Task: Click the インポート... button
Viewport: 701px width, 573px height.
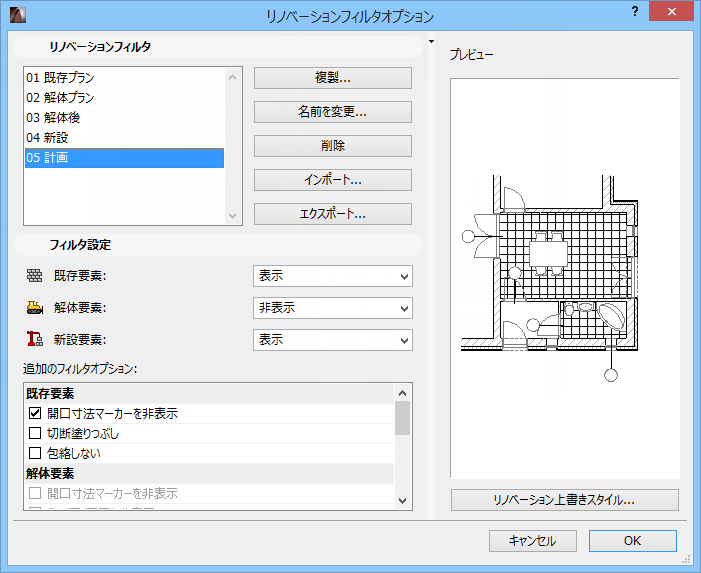Action: (x=333, y=180)
